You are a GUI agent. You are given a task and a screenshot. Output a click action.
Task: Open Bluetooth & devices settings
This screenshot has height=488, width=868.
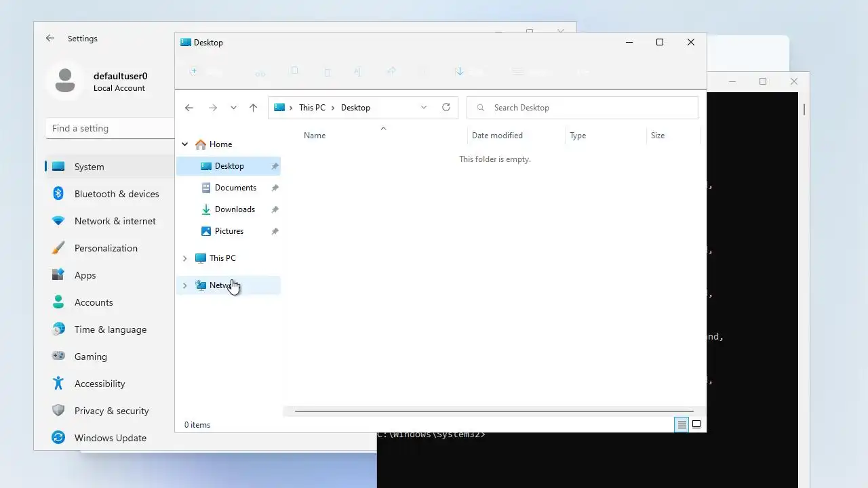pyautogui.click(x=110, y=194)
